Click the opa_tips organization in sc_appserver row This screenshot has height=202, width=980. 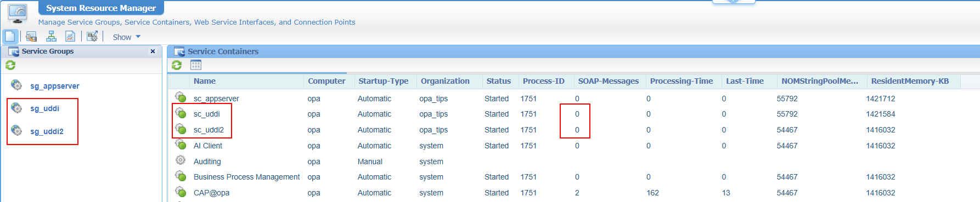[433, 99]
